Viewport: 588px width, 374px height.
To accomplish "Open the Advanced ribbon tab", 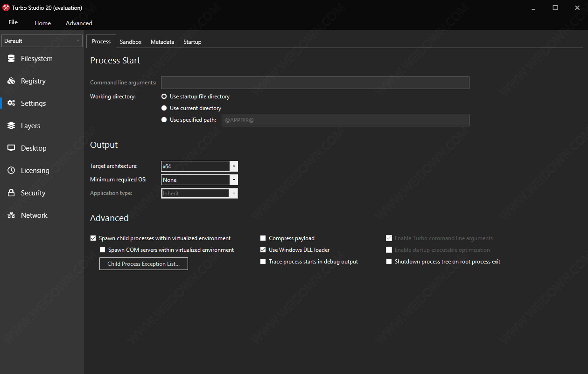I will pyautogui.click(x=79, y=23).
